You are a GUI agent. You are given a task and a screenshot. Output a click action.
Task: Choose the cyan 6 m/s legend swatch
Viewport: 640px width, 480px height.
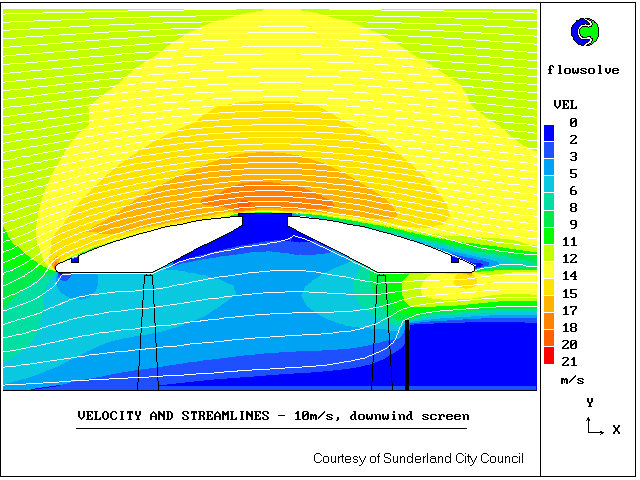point(549,190)
